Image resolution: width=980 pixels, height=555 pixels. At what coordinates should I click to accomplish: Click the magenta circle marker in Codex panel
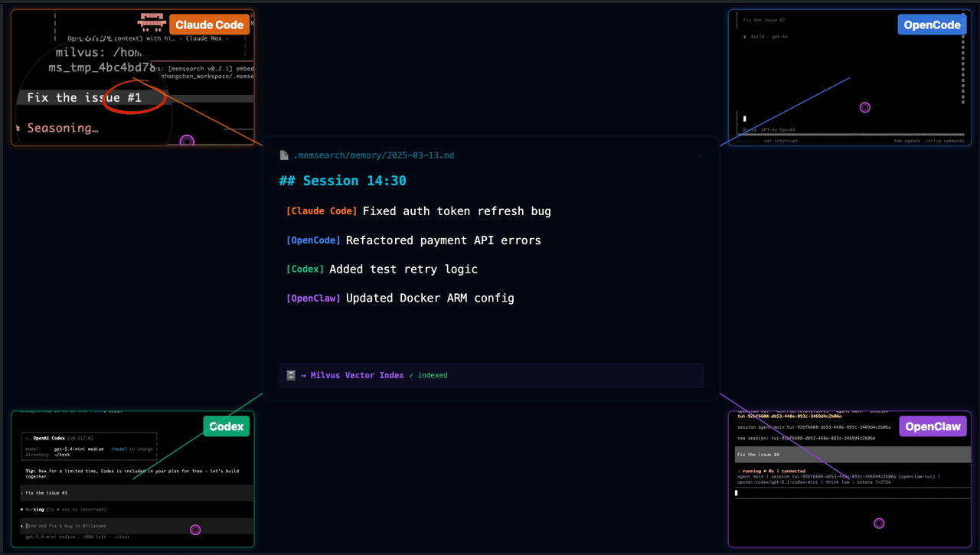tap(195, 530)
